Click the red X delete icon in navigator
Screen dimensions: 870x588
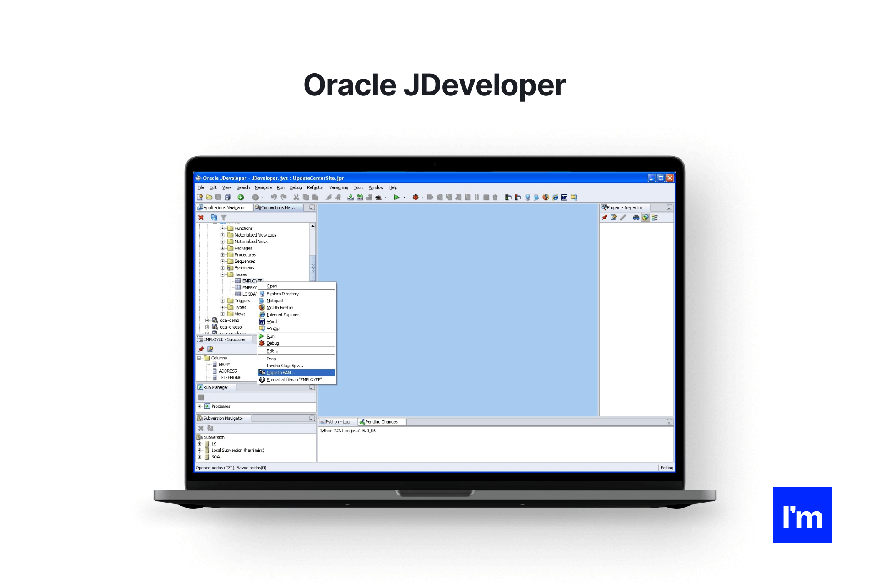(x=201, y=217)
